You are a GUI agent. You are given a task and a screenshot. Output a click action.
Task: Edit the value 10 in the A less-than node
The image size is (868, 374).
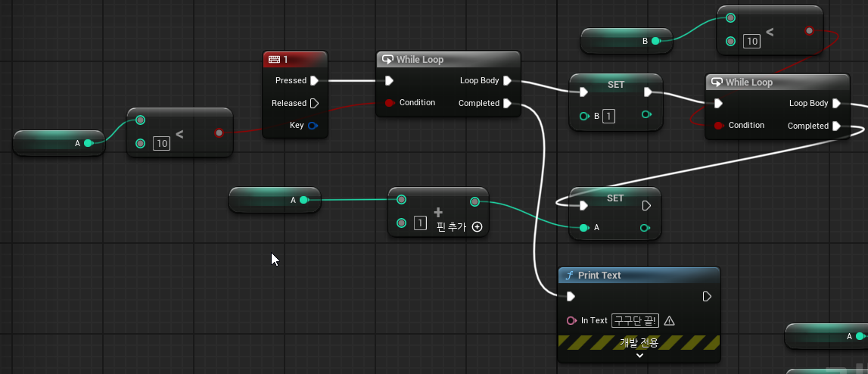[x=162, y=144]
